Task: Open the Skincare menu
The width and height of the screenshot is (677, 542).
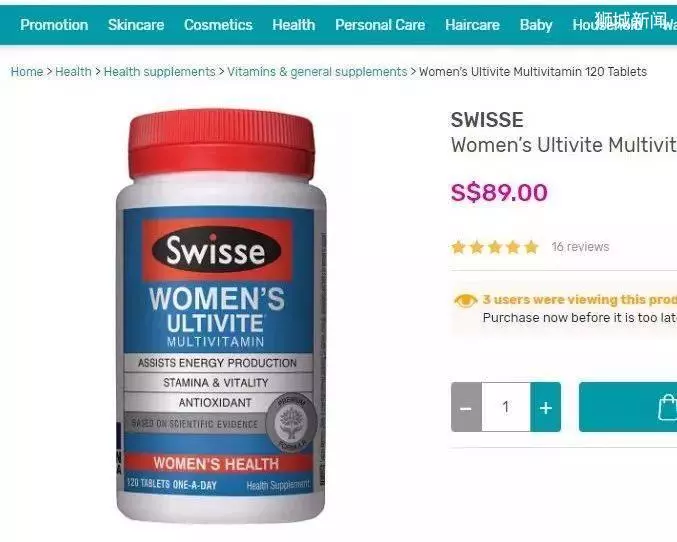Action: (x=136, y=25)
